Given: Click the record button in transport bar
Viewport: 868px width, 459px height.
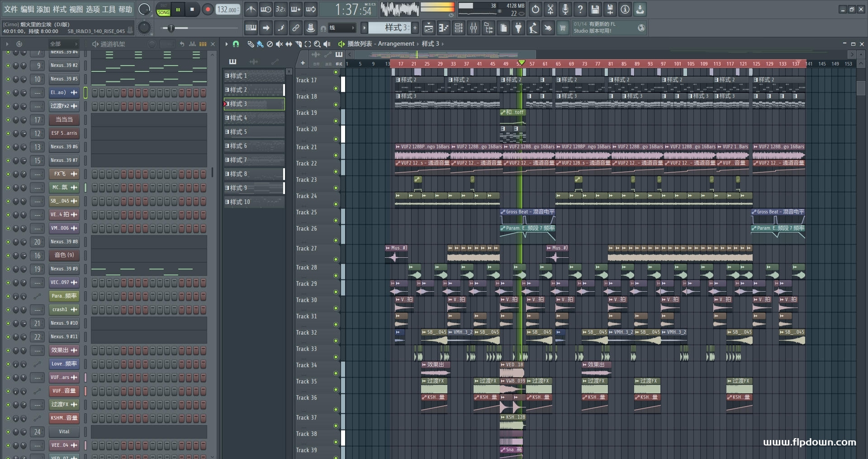Looking at the screenshot, I should click(x=208, y=9).
